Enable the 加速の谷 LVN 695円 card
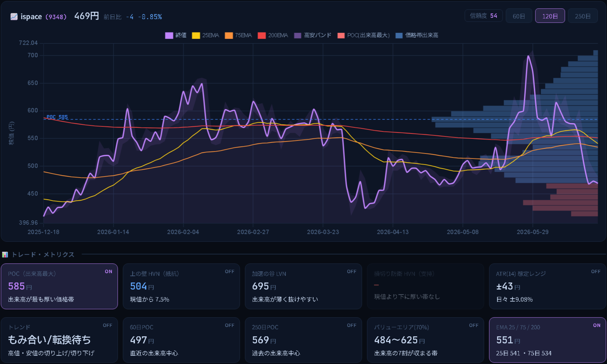 click(303, 286)
